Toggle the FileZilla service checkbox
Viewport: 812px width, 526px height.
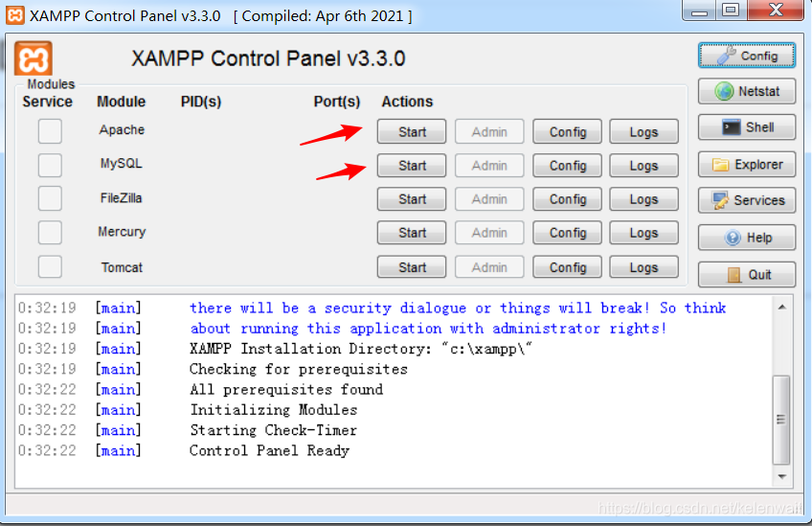tap(50, 198)
